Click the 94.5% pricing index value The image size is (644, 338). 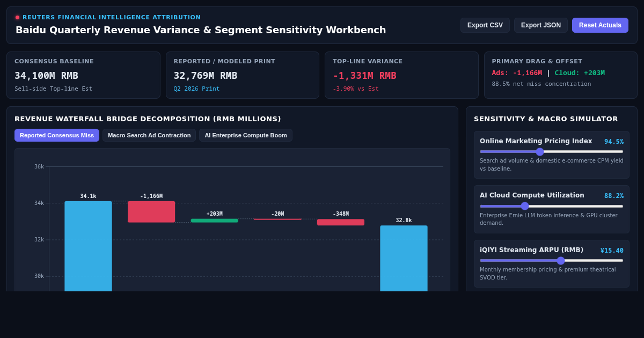(x=614, y=142)
